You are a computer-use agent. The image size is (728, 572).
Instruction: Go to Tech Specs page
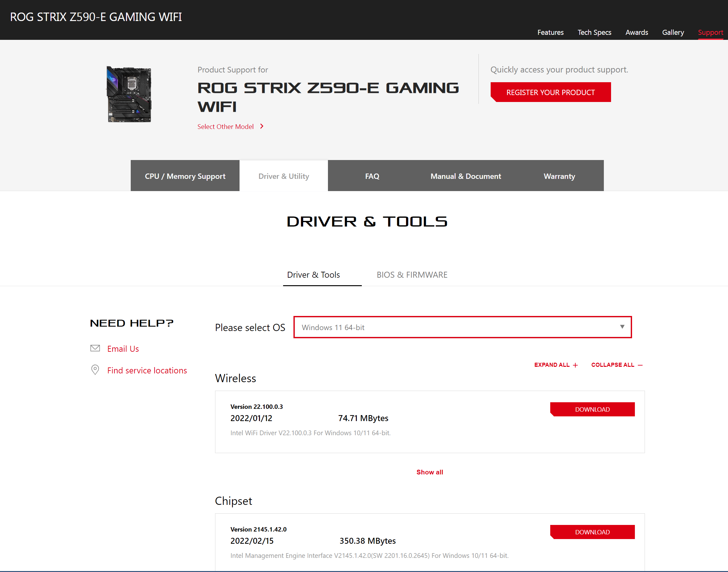click(x=594, y=33)
